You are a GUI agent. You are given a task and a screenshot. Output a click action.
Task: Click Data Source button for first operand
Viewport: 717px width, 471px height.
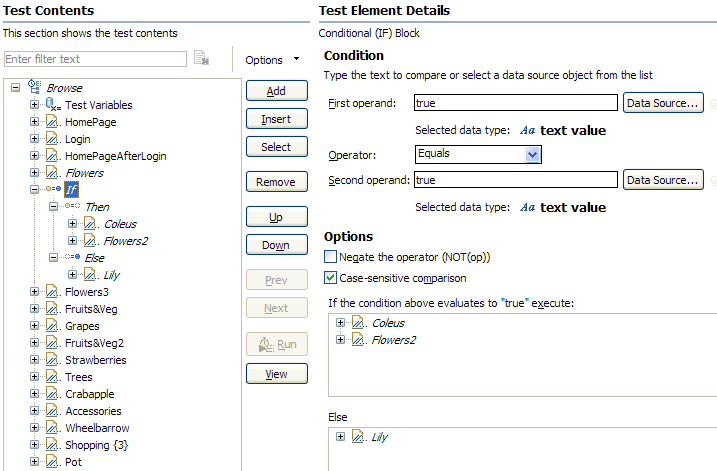pyautogui.click(x=661, y=102)
